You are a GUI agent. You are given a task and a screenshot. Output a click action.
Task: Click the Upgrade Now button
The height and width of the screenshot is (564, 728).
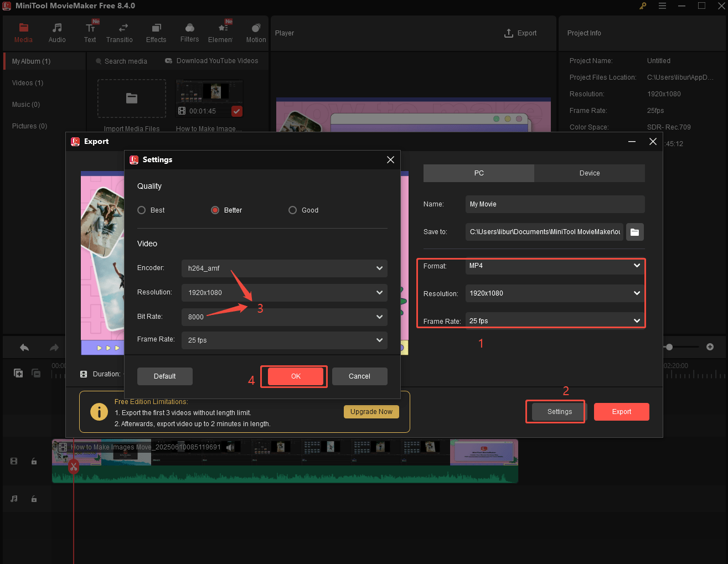click(x=371, y=412)
